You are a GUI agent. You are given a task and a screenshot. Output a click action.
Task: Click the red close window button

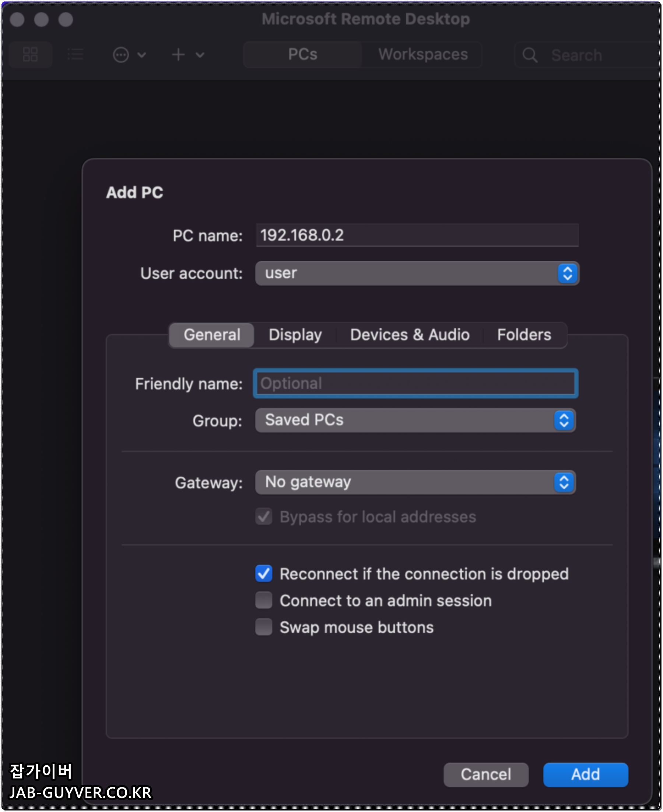17,20
